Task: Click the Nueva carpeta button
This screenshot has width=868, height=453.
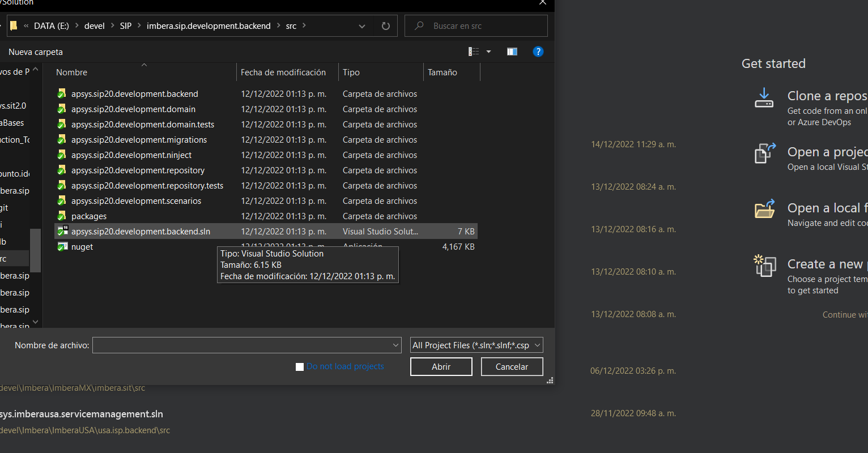Action: (36, 52)
